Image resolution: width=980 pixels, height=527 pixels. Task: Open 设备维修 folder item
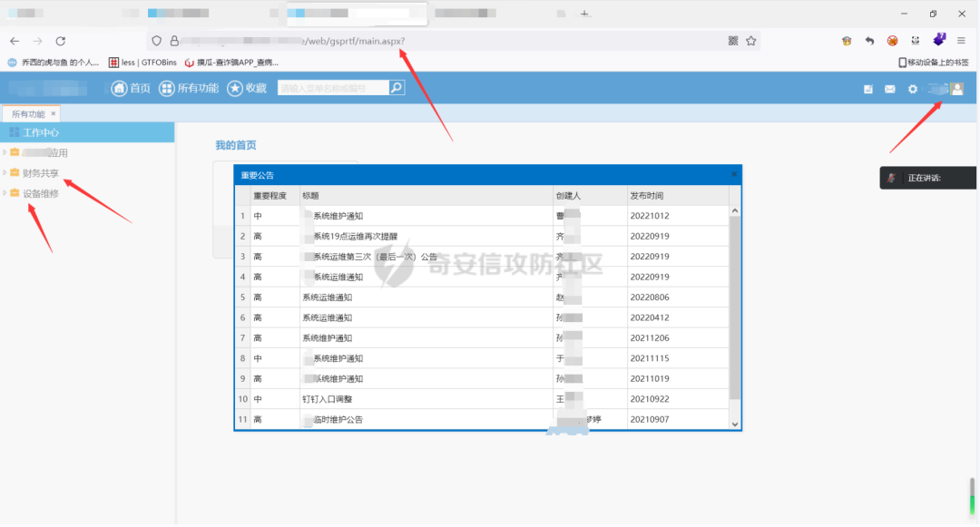pos(41,193)
